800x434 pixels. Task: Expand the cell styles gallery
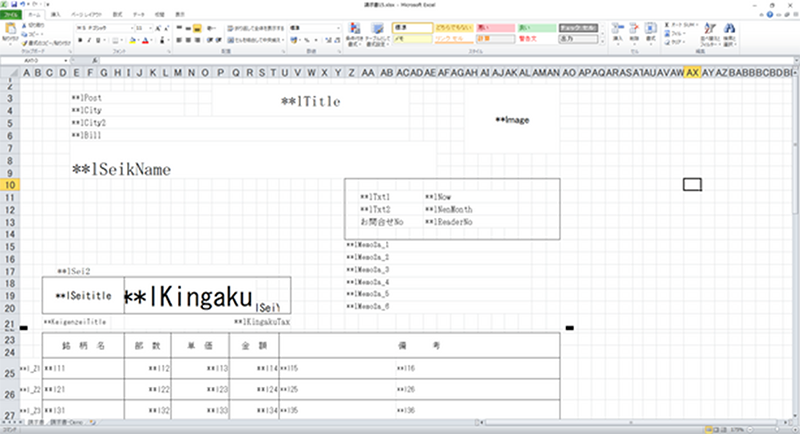tap(603, 42)
